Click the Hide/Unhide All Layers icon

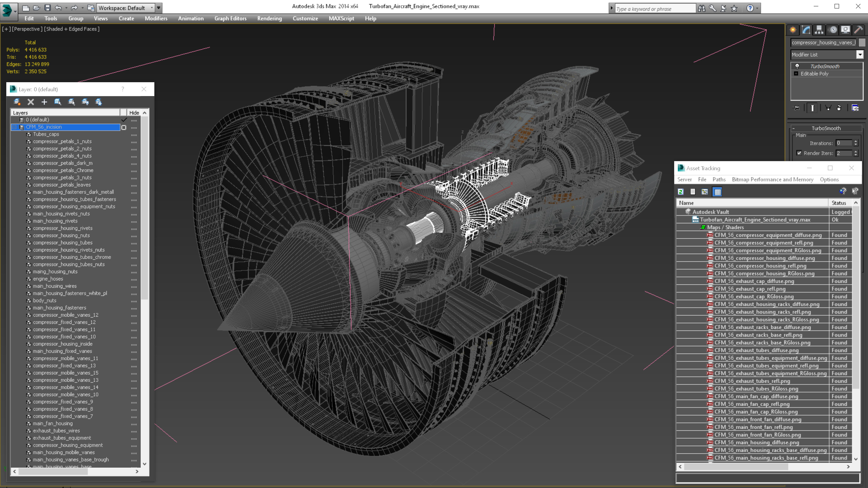pyautogui.click(x=85, y=102)
